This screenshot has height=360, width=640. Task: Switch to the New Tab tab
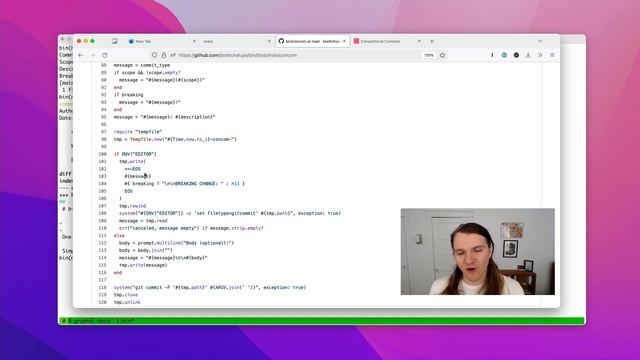click(x=161, y=41)
